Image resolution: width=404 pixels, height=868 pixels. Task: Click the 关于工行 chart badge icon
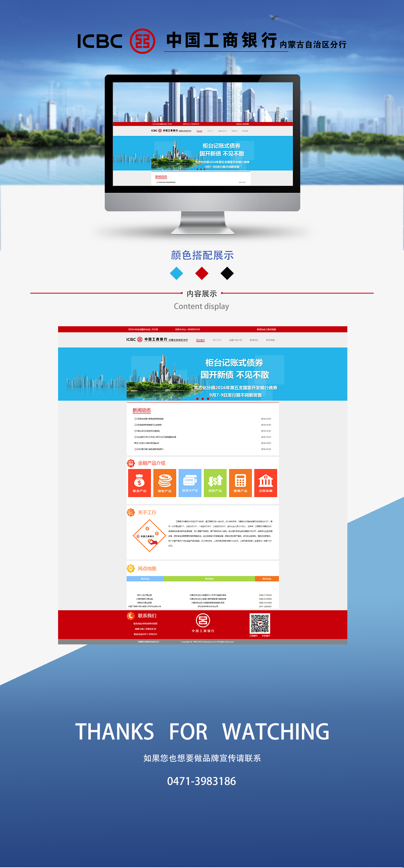click(x=131, y=512)
